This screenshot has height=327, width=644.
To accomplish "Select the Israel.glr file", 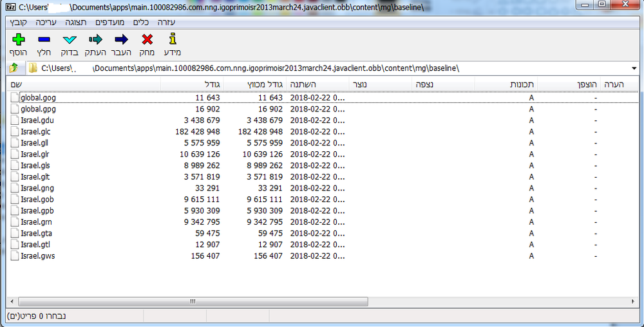I will coord(35,154).
